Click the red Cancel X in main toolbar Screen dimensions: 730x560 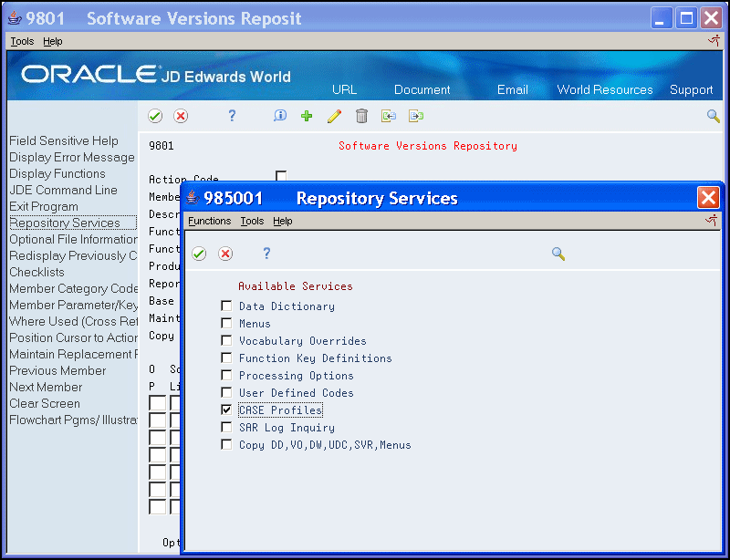[181, 116]
